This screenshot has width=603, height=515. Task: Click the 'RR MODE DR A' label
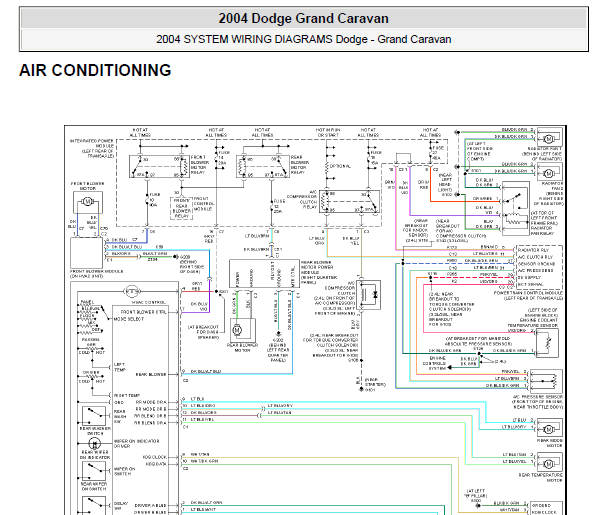click(151, 402)
